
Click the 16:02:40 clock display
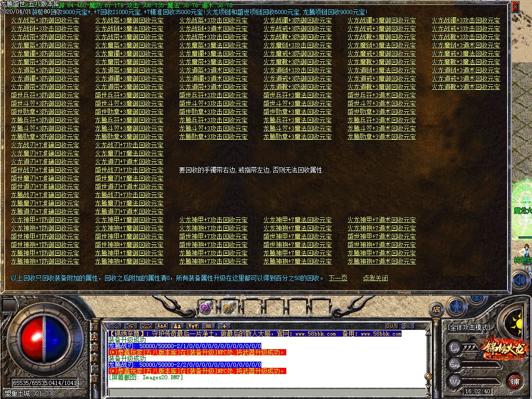477,391
